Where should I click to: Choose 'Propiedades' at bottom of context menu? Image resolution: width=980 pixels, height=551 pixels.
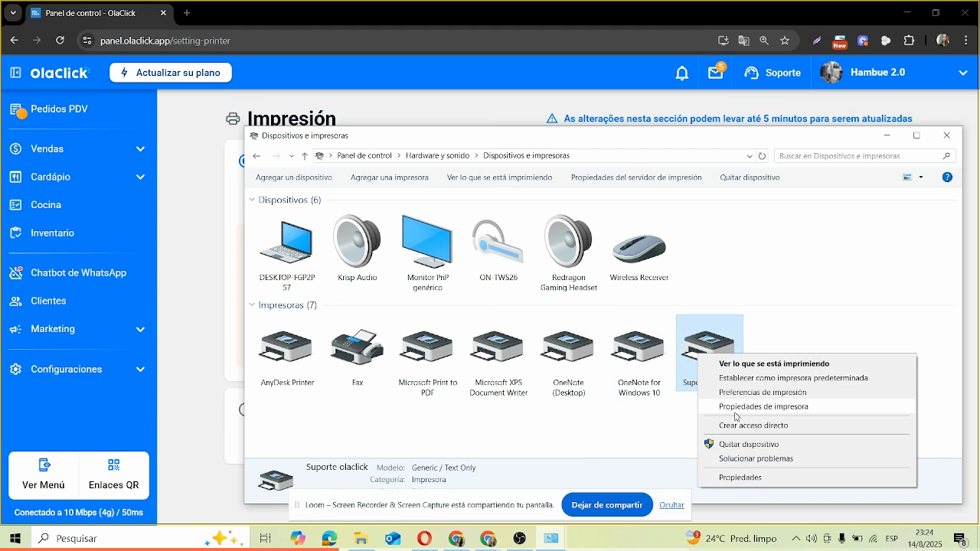740,478
